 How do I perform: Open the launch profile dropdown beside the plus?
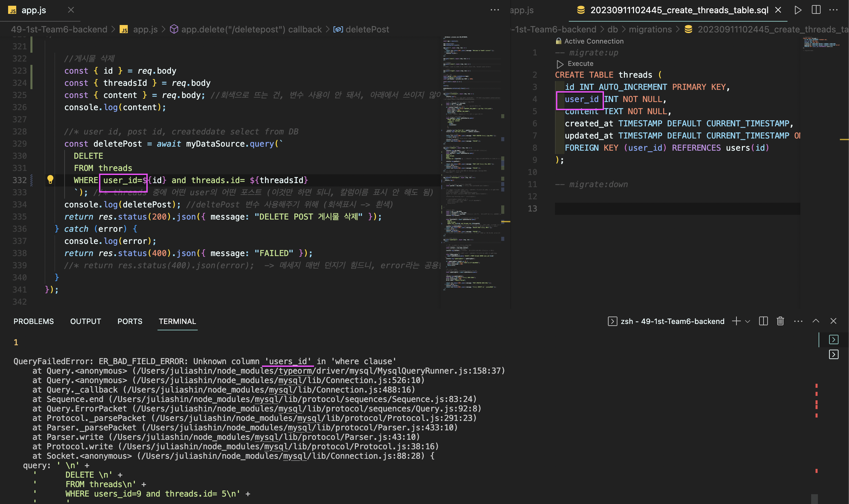click(747, 321)
